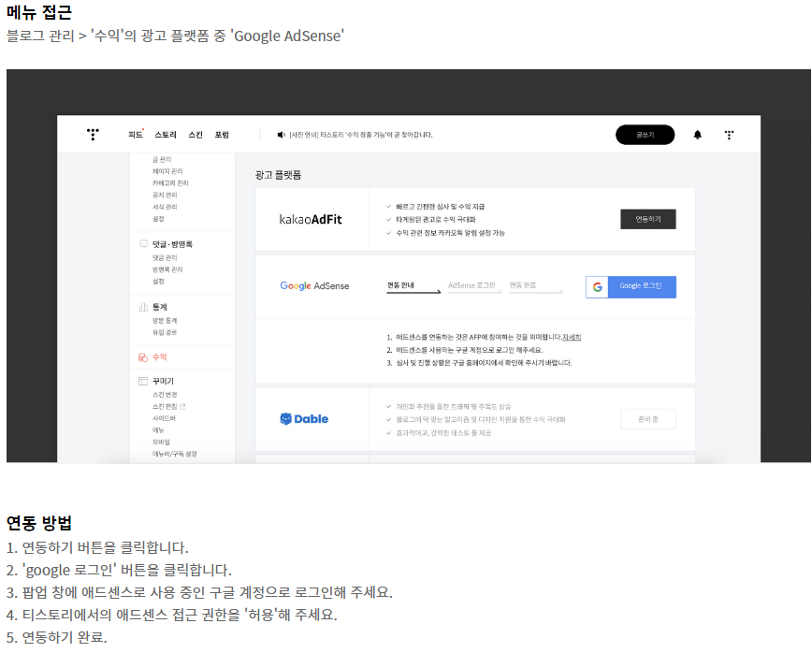Open 모바일 in the sidebar
Screen dimensions: 812x653
click(x=161, y=443)
